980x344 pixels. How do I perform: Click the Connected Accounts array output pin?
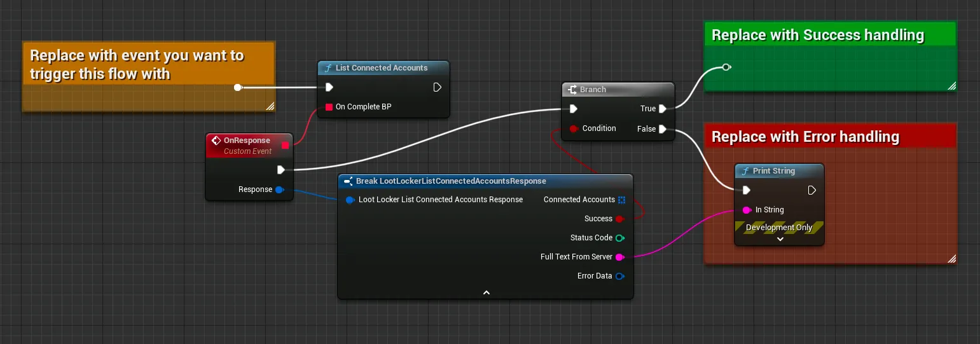pos(621,200)
